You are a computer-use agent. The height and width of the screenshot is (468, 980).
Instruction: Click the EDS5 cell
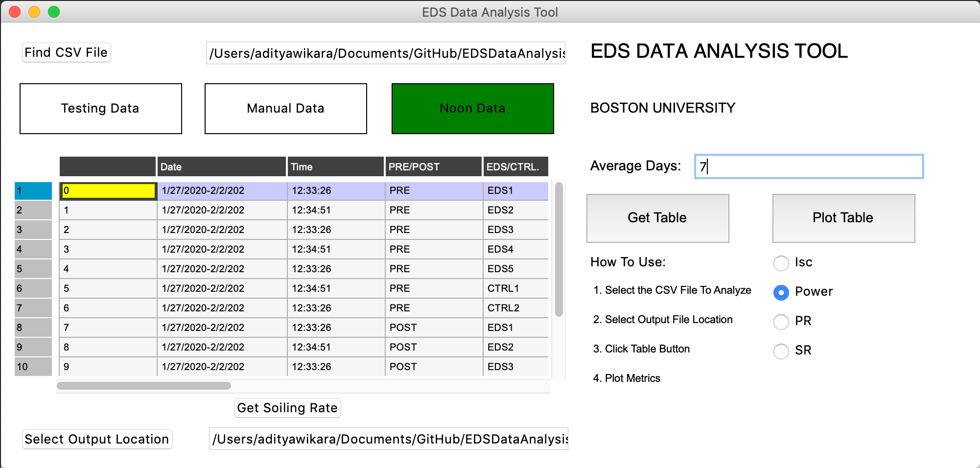coord(516,269)
